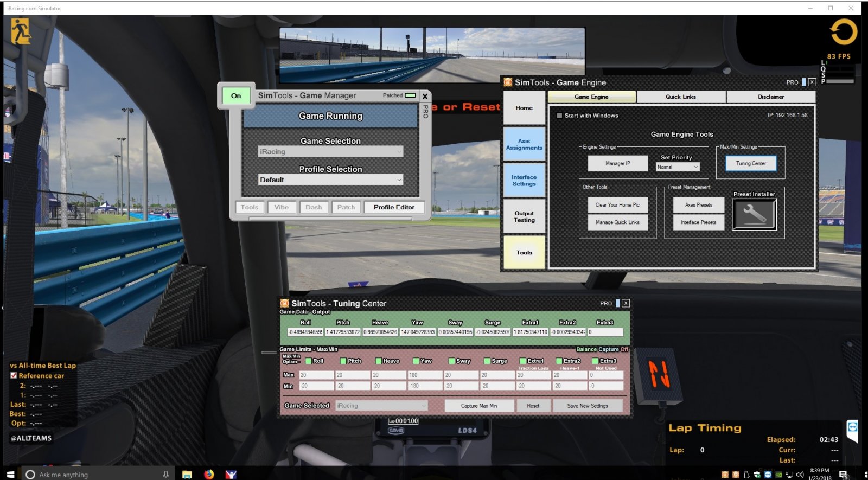Click the Interface Presets button

pyautogui.click(x=698, y=222)
